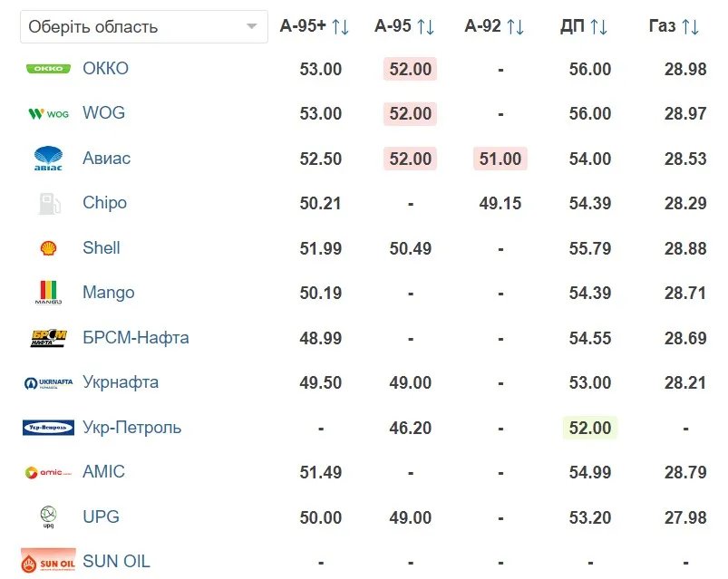Click the БРСМ-Нафта logo icon
The image size is (728, 579).
[x=49, y=338]
